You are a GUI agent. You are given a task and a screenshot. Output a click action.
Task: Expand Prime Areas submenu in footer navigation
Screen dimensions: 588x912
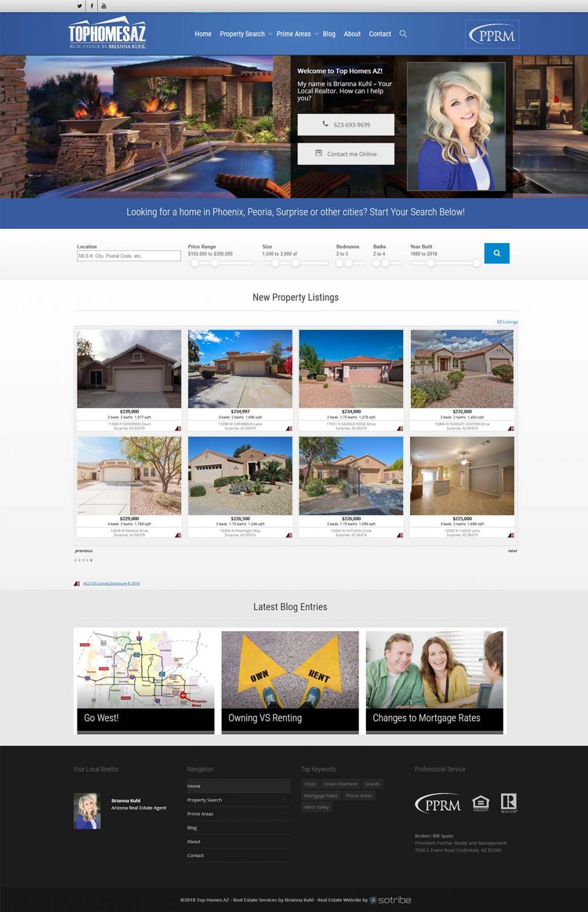(x=285, y=813)
